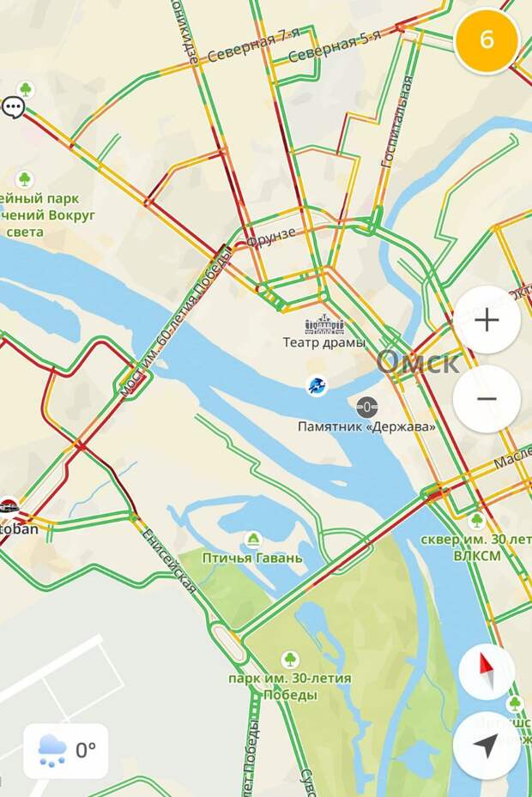Tap the Птичья Гавань park icon

253,540
